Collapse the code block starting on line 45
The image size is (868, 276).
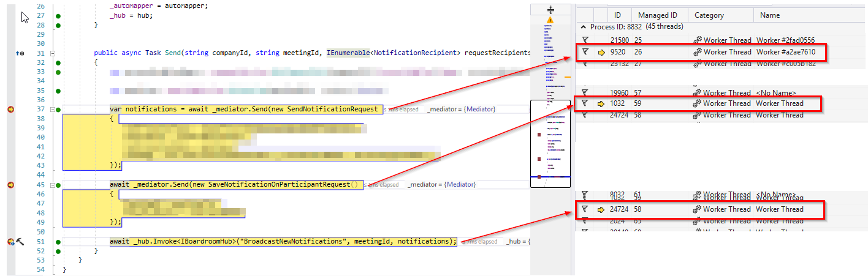pos(53,185)
